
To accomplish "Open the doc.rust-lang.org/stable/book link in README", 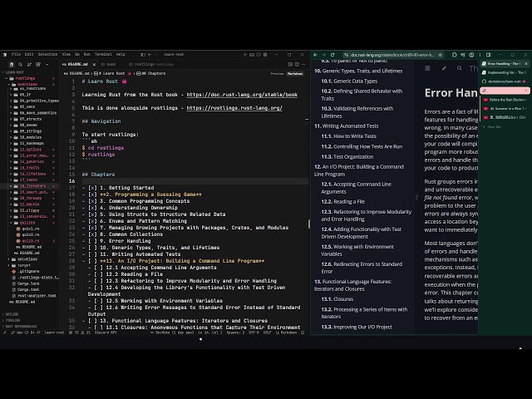I will point(242,95).
